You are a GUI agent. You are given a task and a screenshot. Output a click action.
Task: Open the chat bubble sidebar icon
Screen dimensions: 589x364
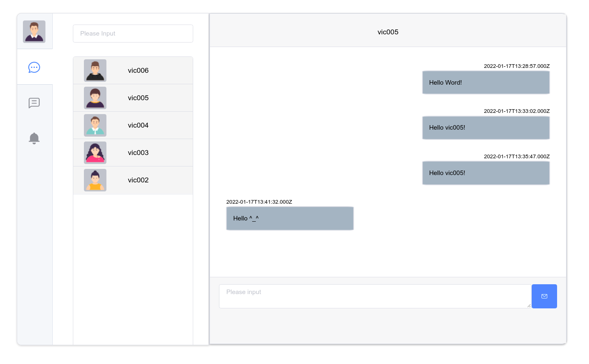[34, 67]
